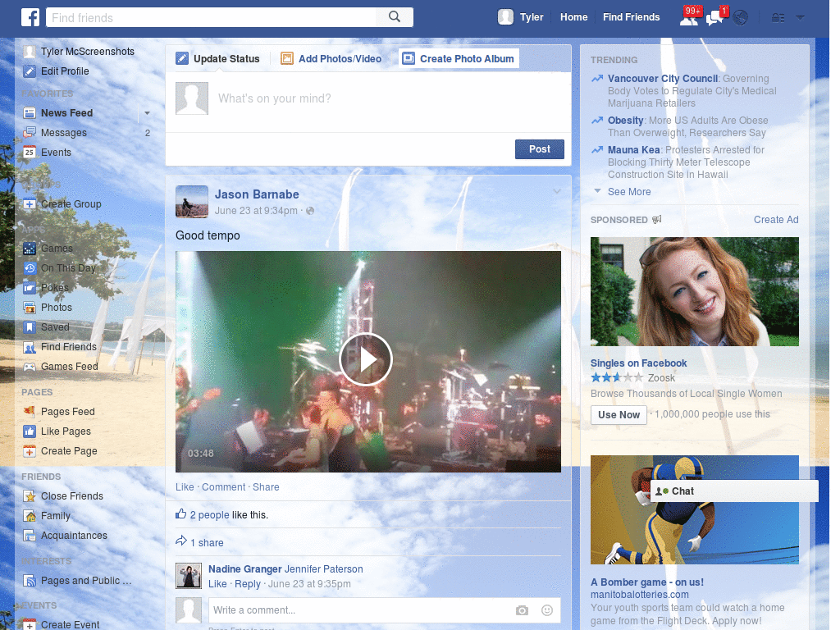This screenshot has width=840, height=630.
Task: Click Reply on Nadine Granger's comment
Action: pos(248,584)
